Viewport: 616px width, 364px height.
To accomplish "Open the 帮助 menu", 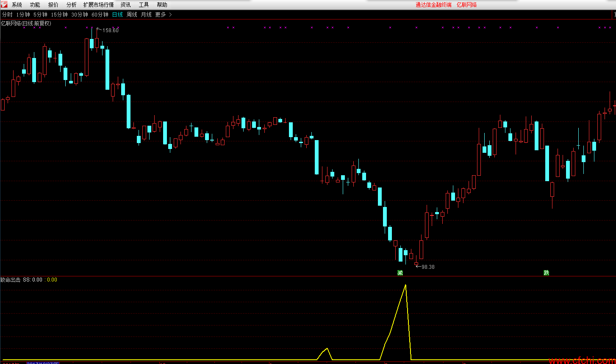I will (x=162, y=5).
